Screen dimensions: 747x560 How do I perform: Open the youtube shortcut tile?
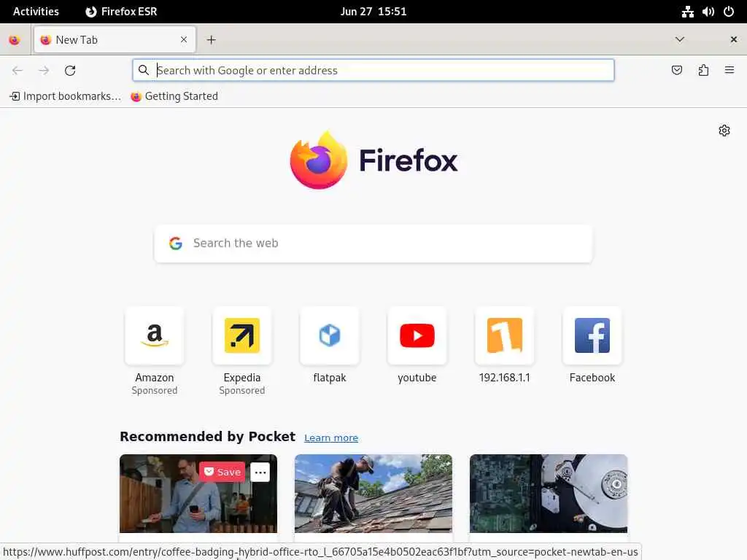[417, 335]
